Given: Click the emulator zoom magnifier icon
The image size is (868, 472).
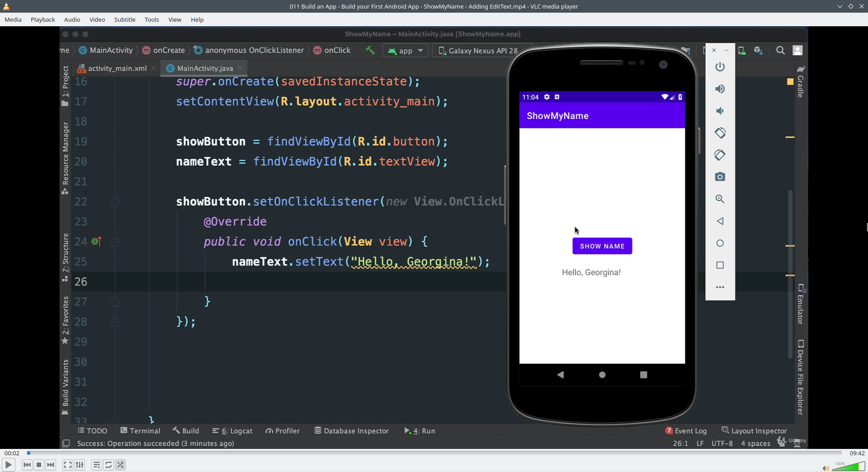Looking at the screenshot, I should point(720,199).
